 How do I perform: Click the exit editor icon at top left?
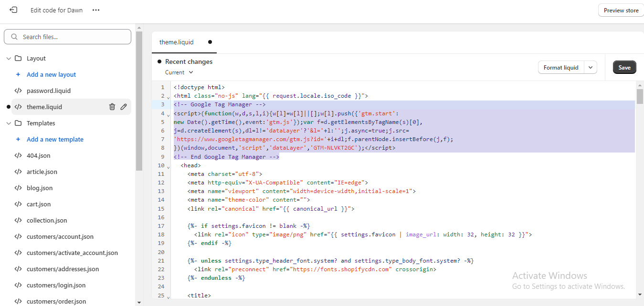click(13, 10)
